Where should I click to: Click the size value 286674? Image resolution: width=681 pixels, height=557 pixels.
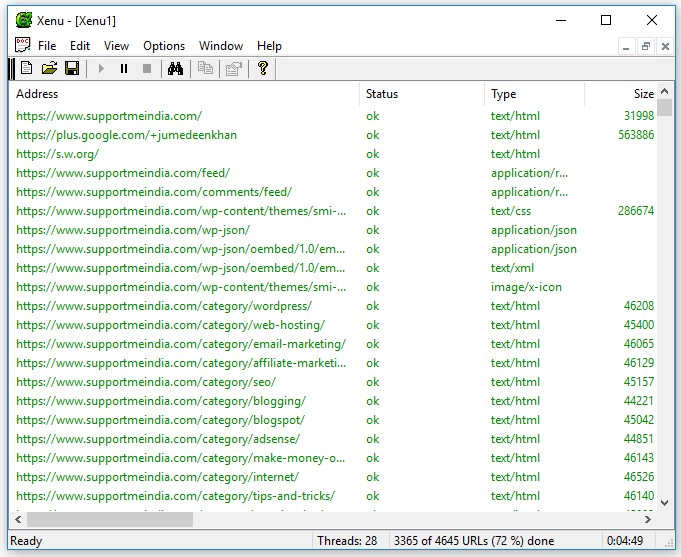pyautogui.click(x=636, y=211)
